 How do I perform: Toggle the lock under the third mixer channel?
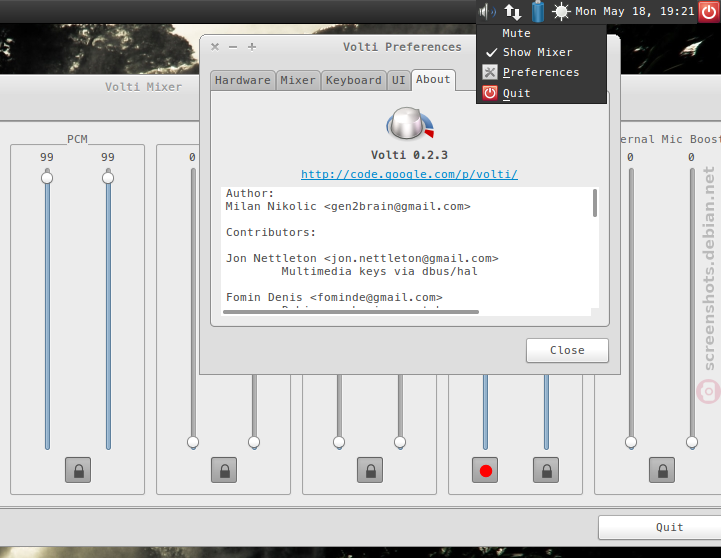coord(370,470)
